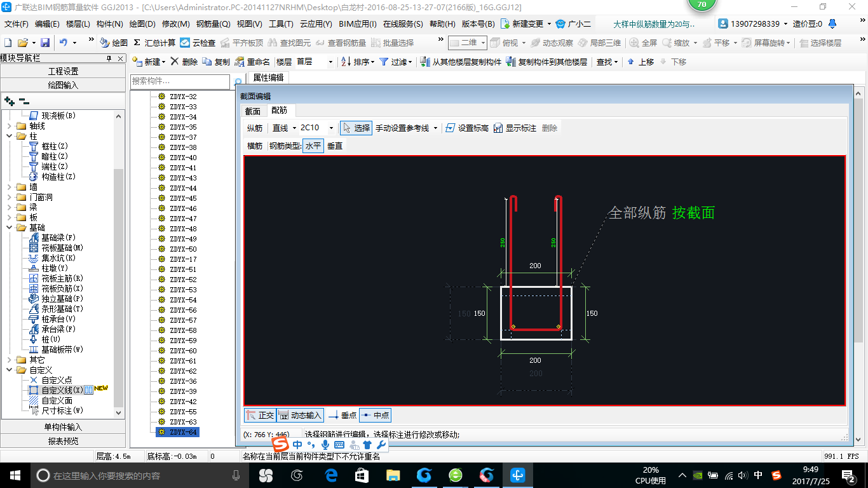Click expand-all plus icon in navigator

coord(9,101)
